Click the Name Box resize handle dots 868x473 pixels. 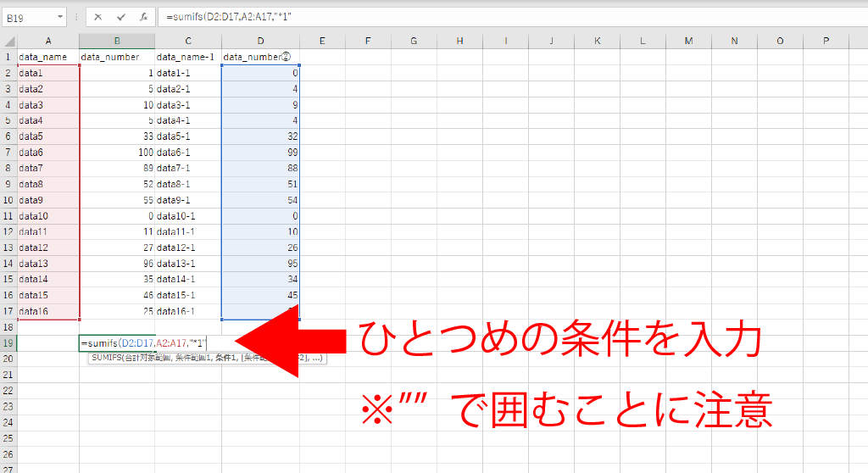coord(77,16)
